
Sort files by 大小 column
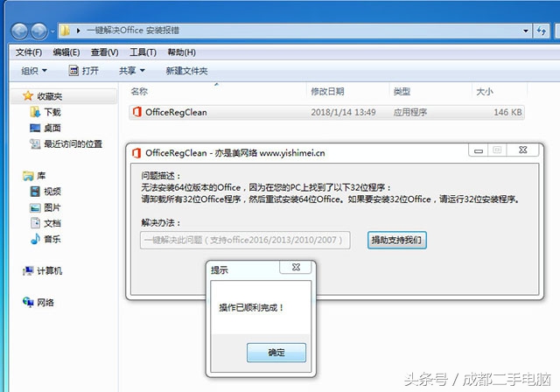[484, 92]
